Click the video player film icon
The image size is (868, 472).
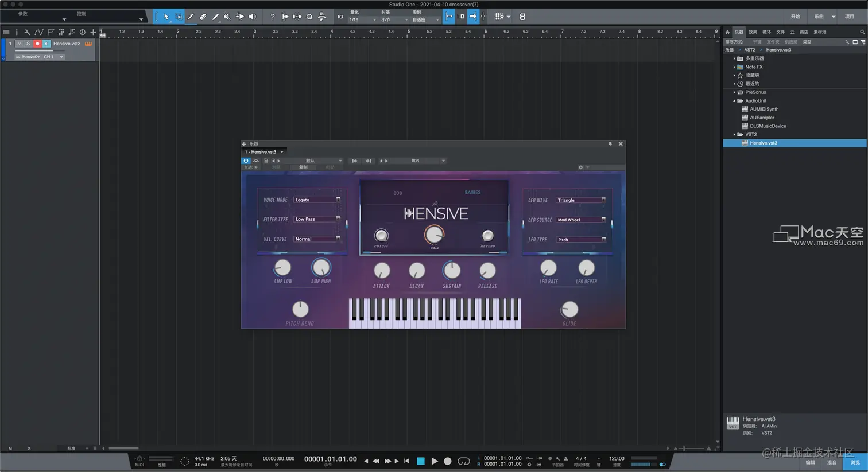click(x=522, y=17)
